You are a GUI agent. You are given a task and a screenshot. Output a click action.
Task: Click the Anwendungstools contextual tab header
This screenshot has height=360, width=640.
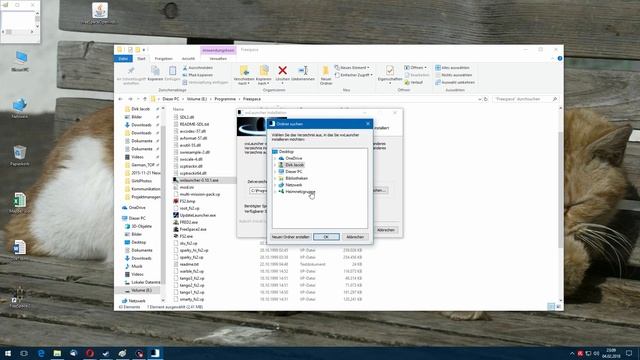[x=218, y=50]
